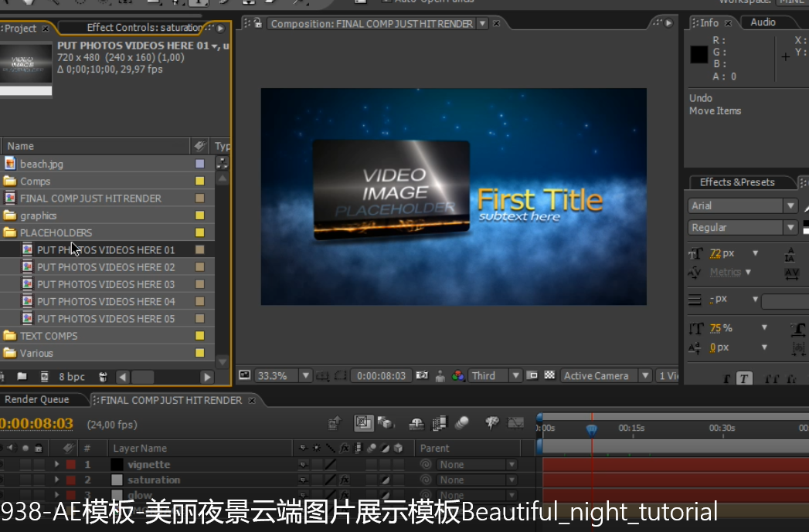Create a new folder in Project panel
Screen dimensions: 809x532
click(x=22, y=377)
